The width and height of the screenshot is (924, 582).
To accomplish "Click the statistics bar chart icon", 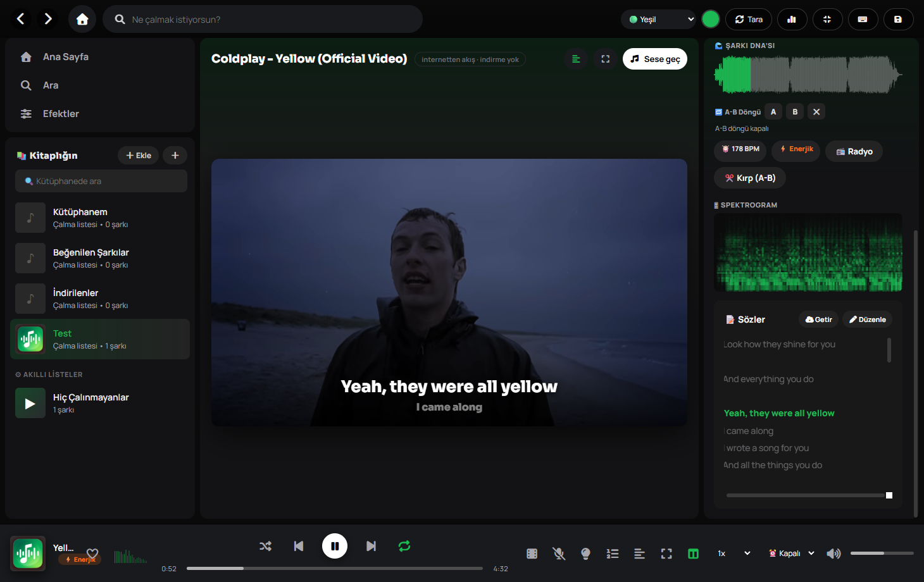I will (792, 20).
